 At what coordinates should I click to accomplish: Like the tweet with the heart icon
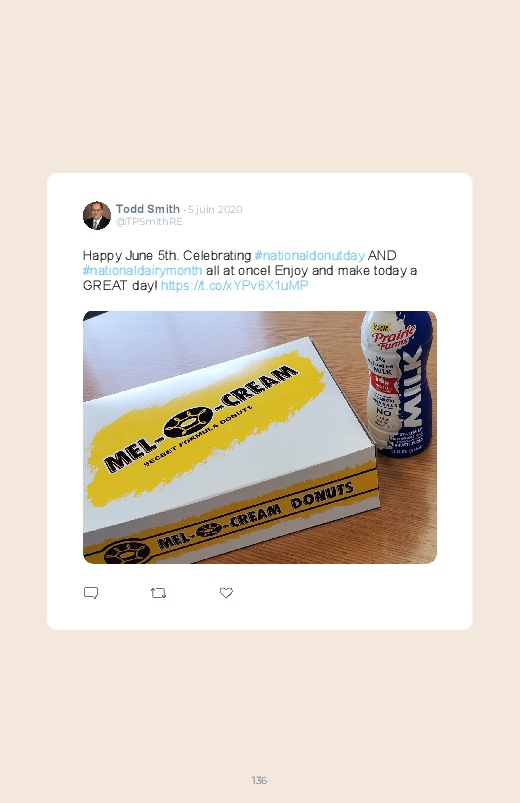(226, 593)
